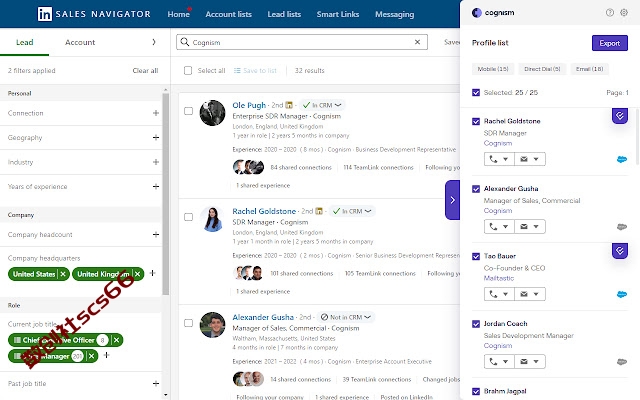Open Alexander Gusha's profile photo
Image resolution: width=640 pixels, height=400 pixels.
(x=212, y=325)
